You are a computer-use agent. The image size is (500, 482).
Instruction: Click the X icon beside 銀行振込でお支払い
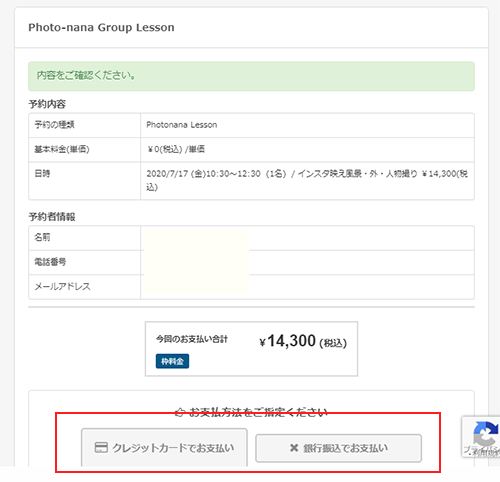294,448
